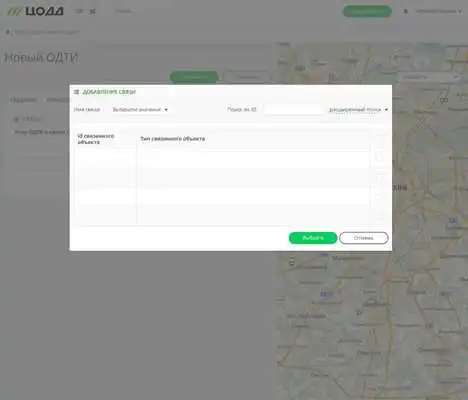Click in the 'Поиск по ID' field
This screenshot has width=468, height=400.
point(293,110)
